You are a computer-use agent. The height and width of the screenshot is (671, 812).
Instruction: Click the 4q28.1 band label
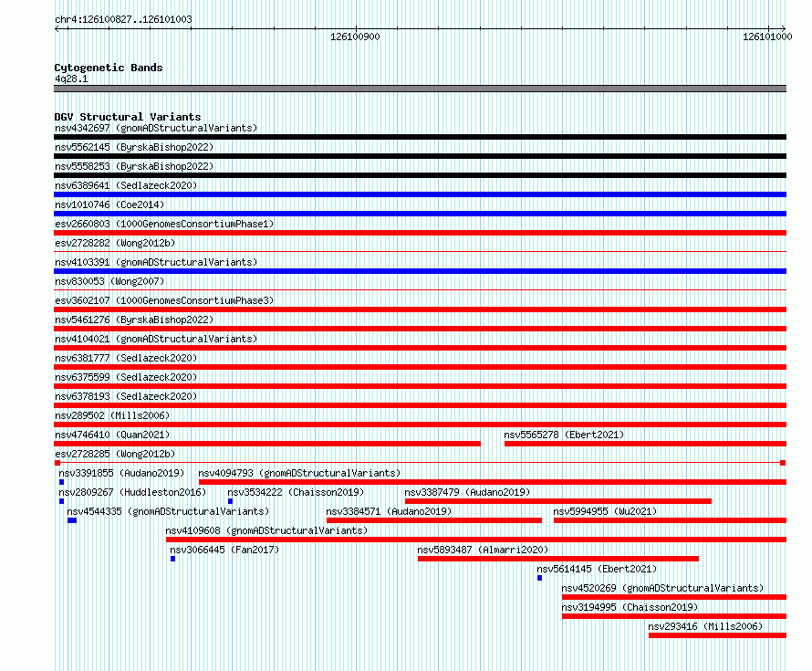pyautogui.click(x=71, y=79)
